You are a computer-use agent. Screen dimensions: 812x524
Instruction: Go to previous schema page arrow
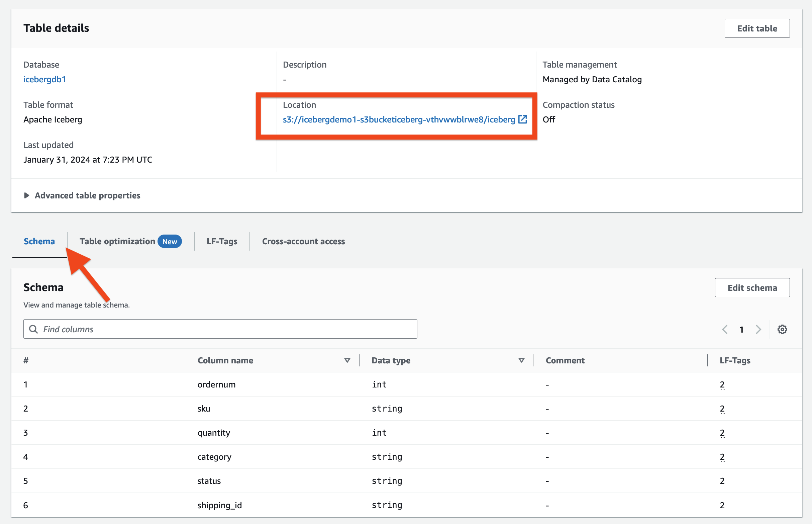pyautogui.click(x=725, y=329)
